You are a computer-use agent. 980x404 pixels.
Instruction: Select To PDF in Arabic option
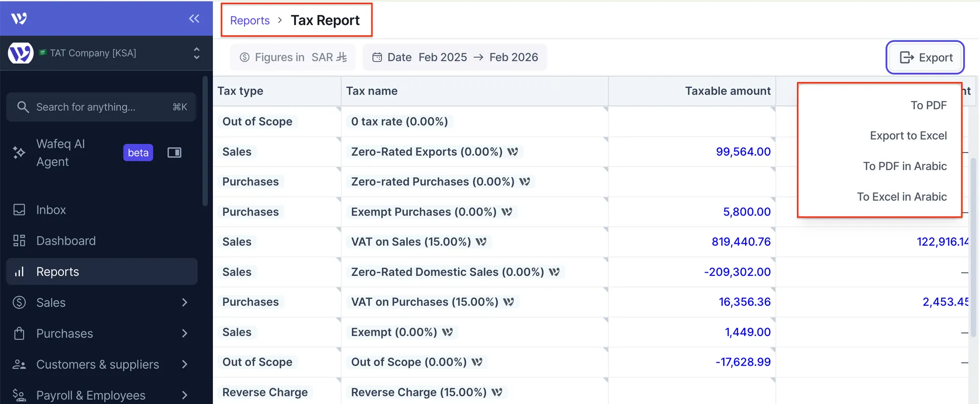tap(904, 166)
